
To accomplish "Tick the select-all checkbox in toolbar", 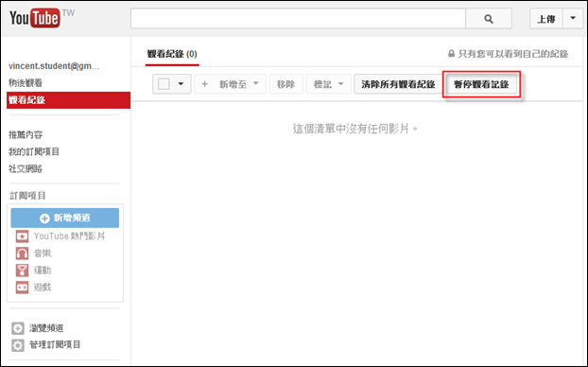I will click(x=164, y=83).
